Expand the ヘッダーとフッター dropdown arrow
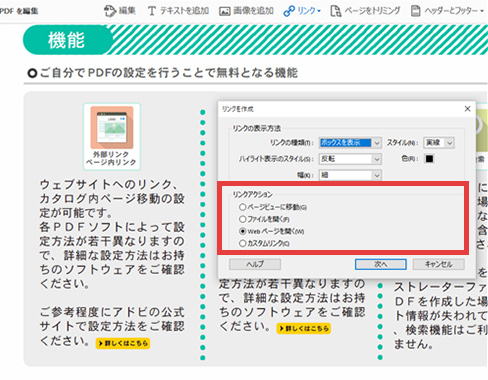488x380 pixels. point(482,11)
